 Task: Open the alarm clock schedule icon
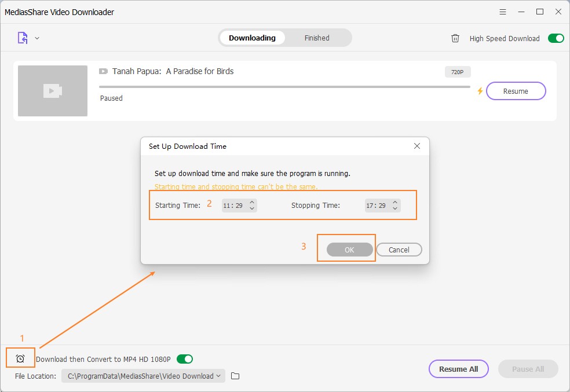pos(20,359)
